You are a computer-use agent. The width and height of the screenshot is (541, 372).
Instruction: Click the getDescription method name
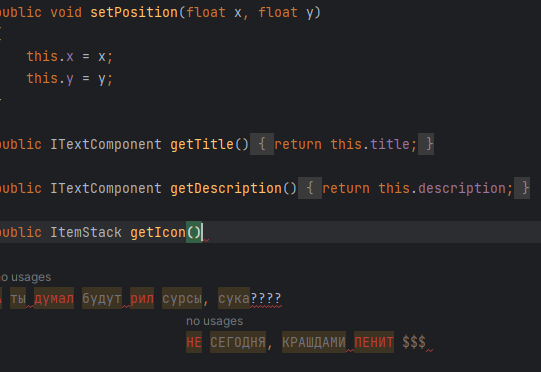click(x=226, y=188)
